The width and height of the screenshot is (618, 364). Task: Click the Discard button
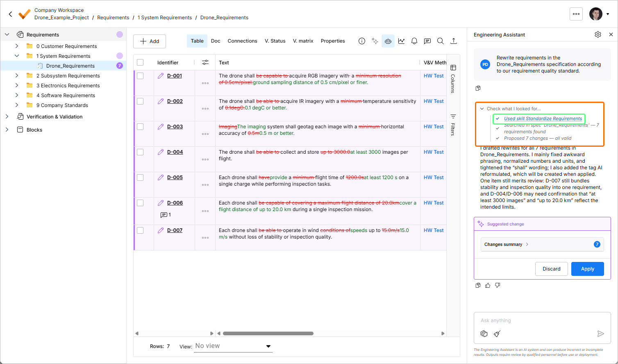pyautogui.click(x=552, y=269)
